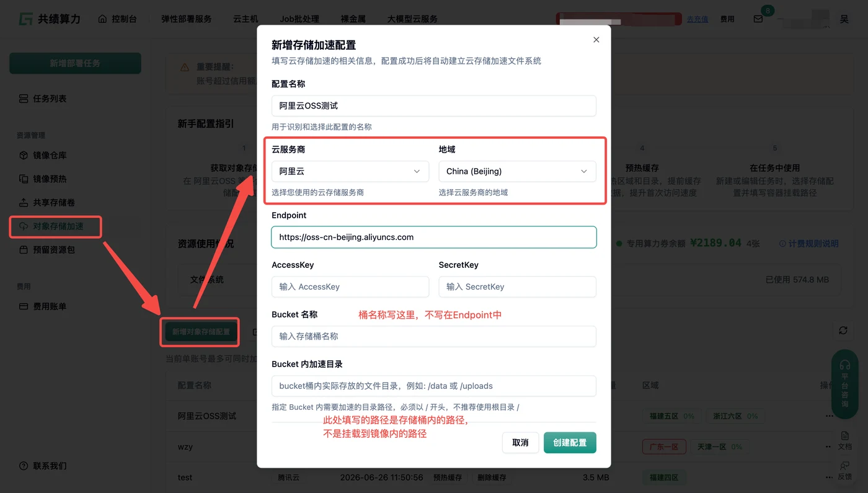This screenshot has height=493, width=868.
Task: Close the 新增存储加速配置 dialog
Action: [596, 40]
